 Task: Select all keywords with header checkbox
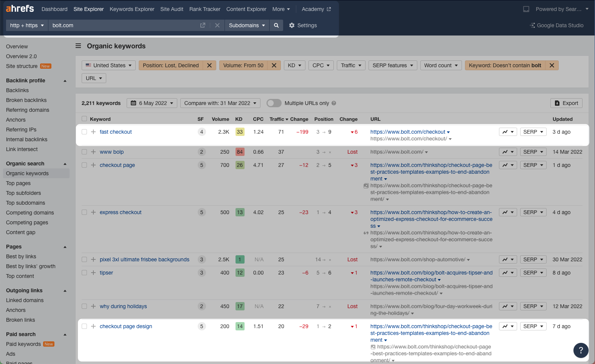pyautogui.click(x=84, y=119)
